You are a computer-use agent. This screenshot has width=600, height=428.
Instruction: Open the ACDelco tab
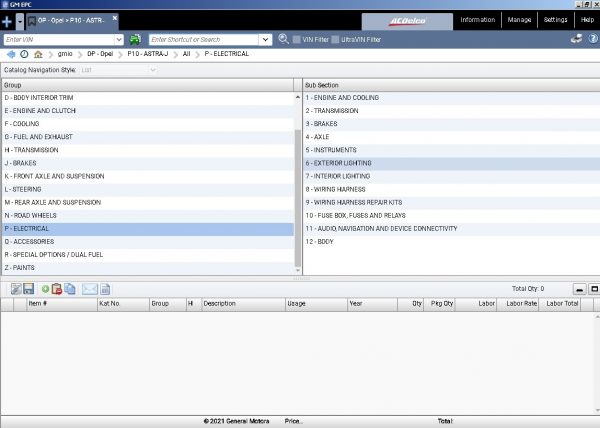(x=407, y=21)
